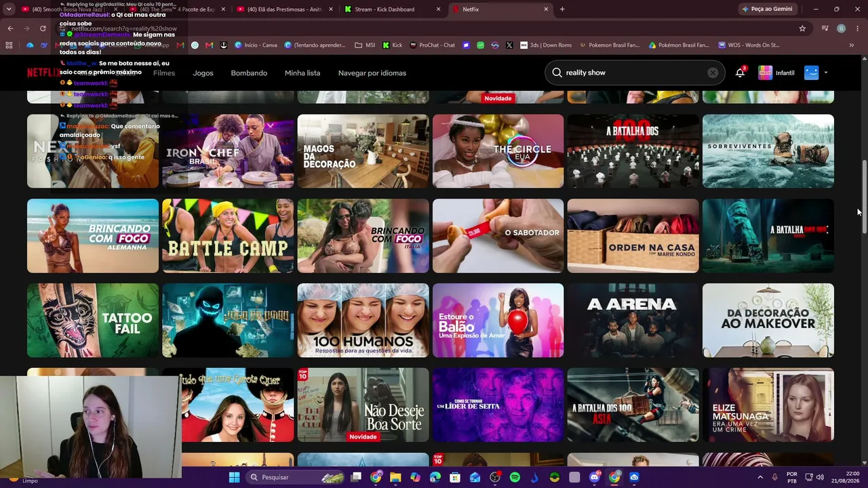Open the 3ds | Down Roms bookmark
The image size is (868, 488).
pos(546,45)
